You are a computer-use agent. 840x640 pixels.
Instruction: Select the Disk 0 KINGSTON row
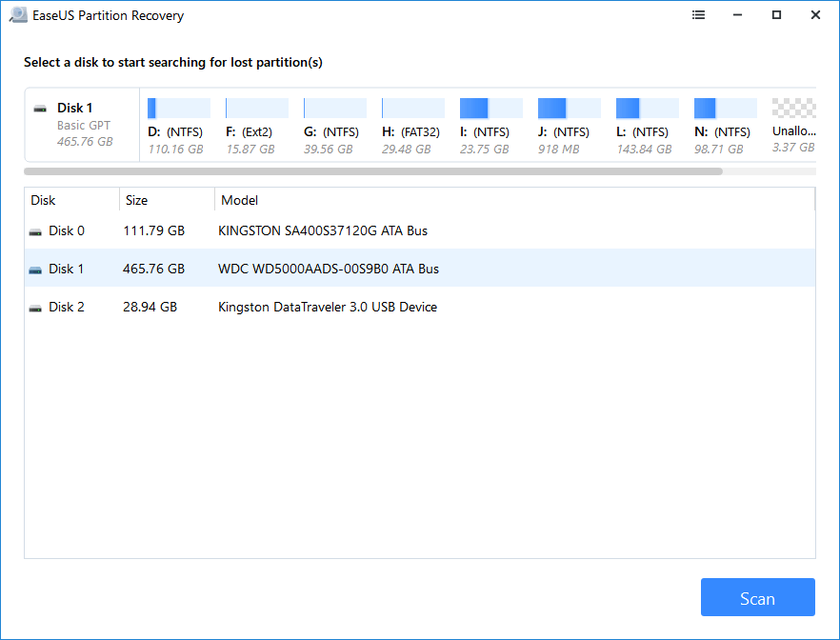coord(286,230)
